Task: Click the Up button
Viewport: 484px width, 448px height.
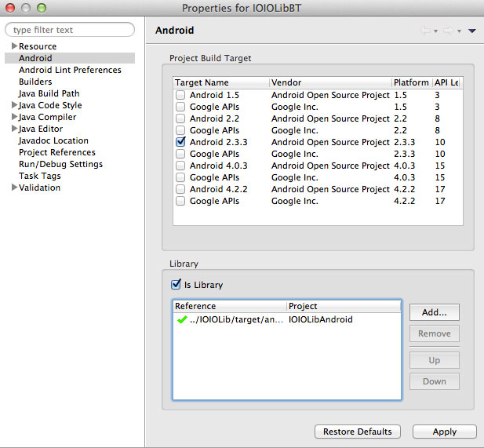Action: click(435, 360)
